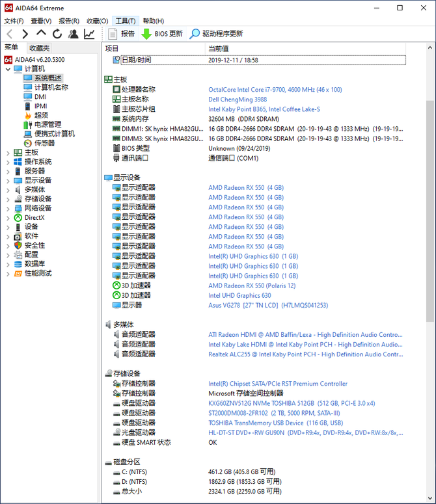The height and width of the screenshot is (504, 436).
Task: Select the IPMI tree item
Action: click(41, 106)
